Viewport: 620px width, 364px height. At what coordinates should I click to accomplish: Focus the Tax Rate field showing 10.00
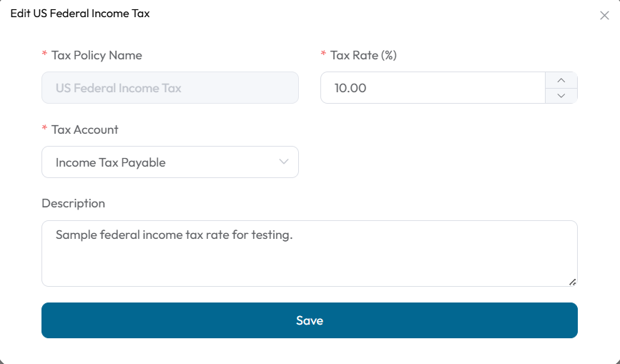click(x=433, y=88)
